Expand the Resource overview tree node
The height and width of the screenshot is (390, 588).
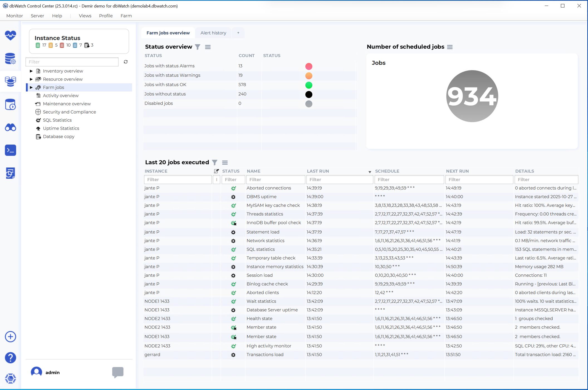click(x=31, y=79)
